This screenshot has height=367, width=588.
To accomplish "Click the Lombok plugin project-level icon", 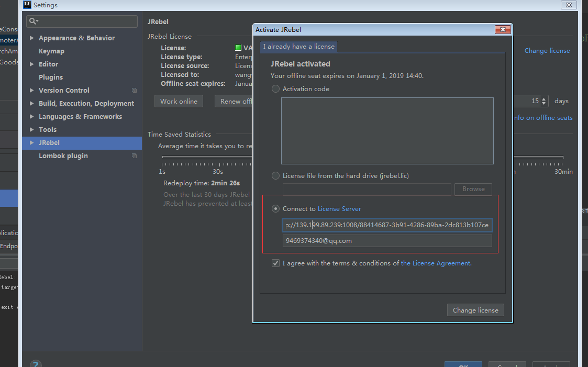I will pos(134,156).
